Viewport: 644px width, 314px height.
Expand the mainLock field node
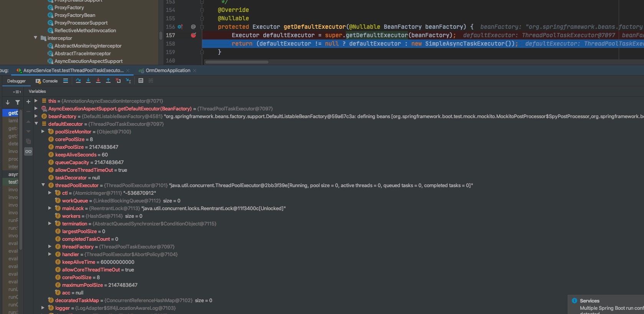[x=50, y=208]
